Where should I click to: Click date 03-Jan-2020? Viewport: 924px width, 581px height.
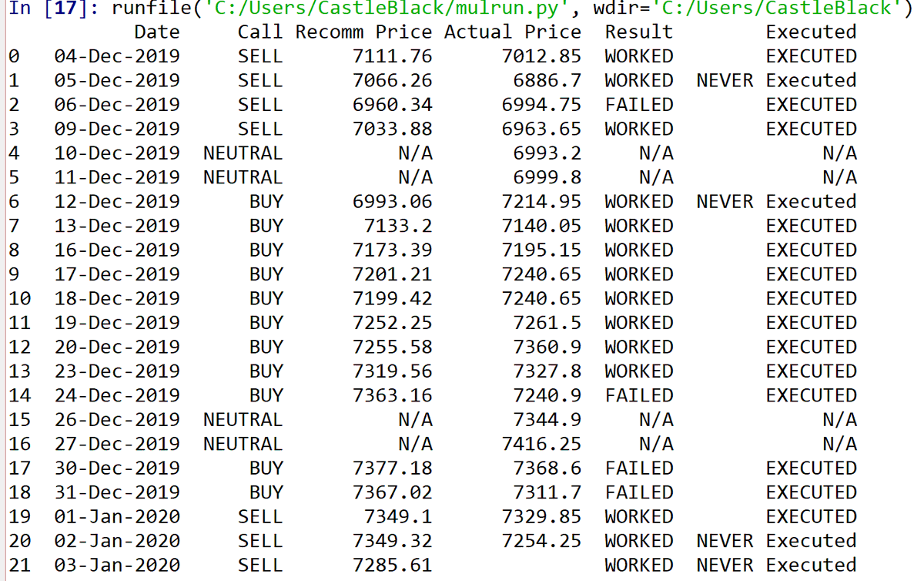point(117,565)
